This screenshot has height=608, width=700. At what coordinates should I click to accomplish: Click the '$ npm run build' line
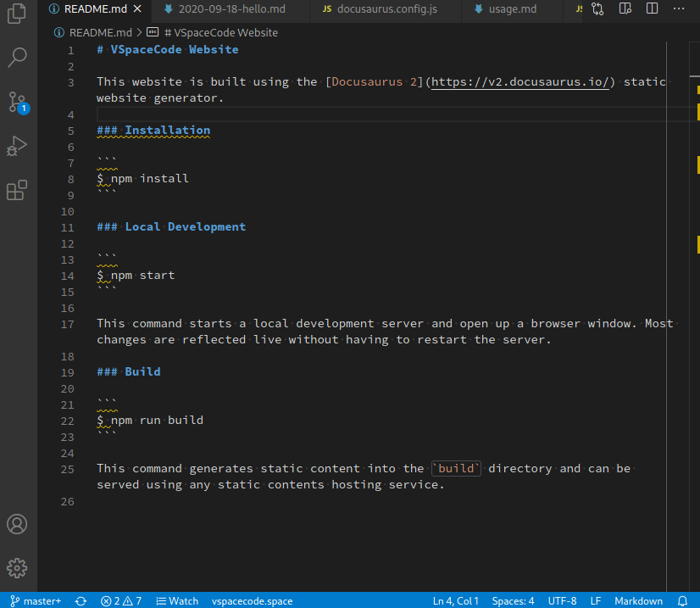click(150, 420)
